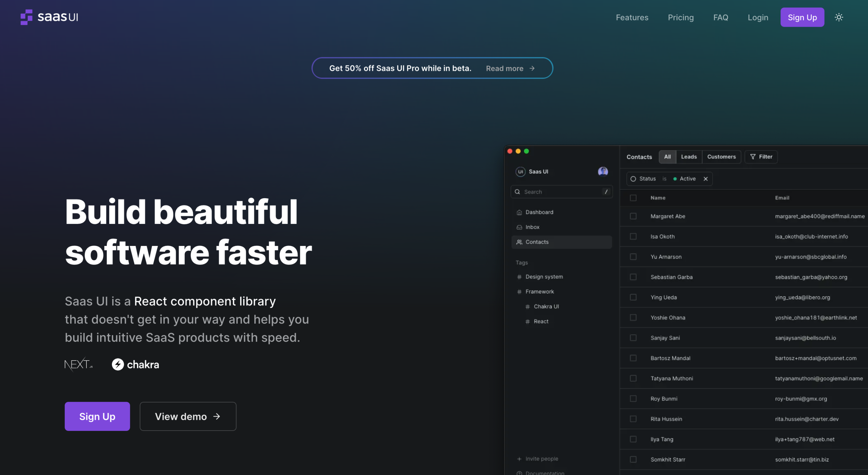The image size is (868, 475).
Task: Click the yellow minimize dot of demo window
Action: (518, 151)
